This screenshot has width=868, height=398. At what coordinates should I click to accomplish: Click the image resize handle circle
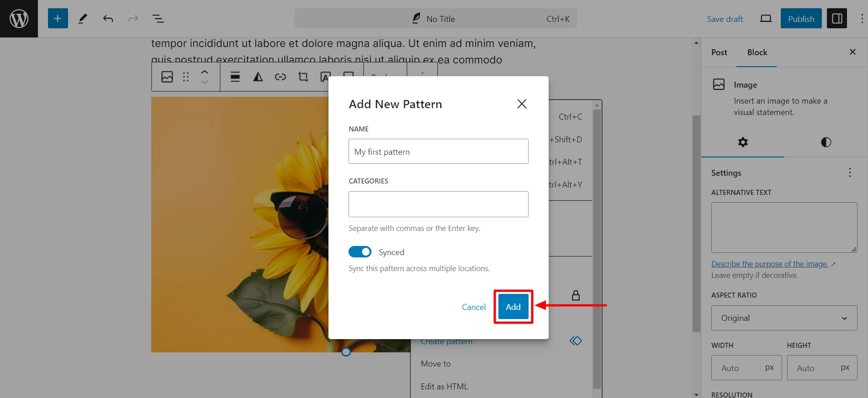coord(346,352)
